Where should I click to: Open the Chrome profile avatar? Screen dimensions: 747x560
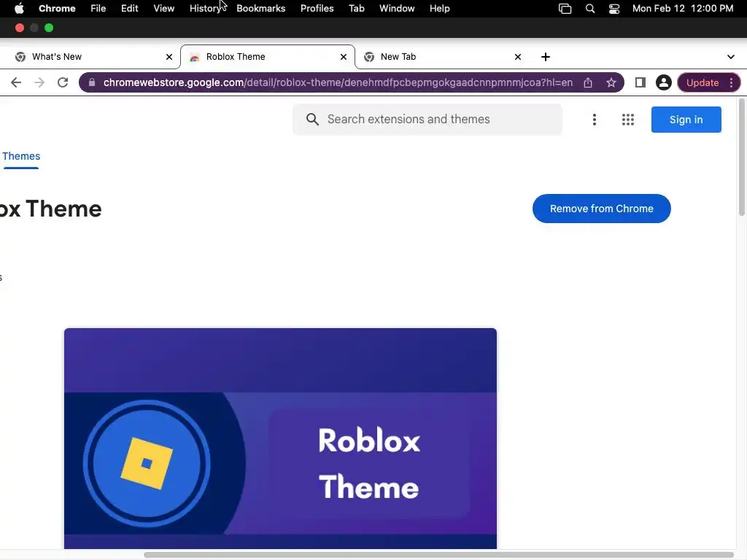pos(663,82)
